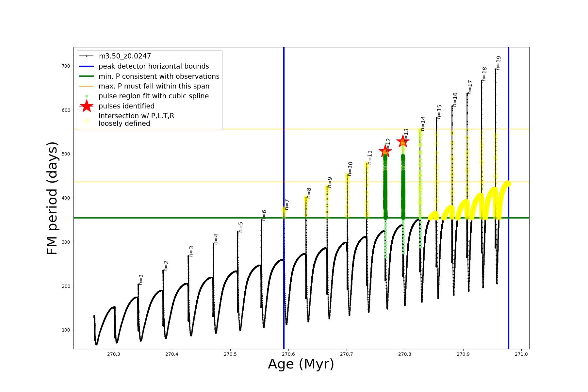Click the 270.5 tick label on x-axis
Viewport: 588px width, 392px height.
tap(230, 354)
